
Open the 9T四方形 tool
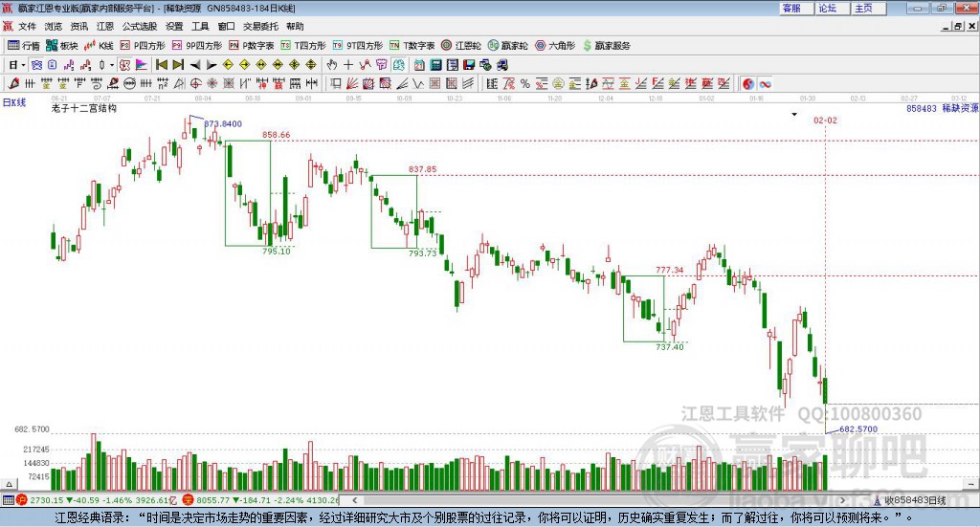click(358, 46)
